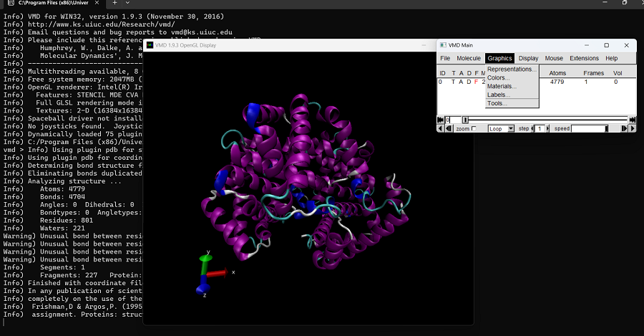Enable the zoom checkbox in VMD Main

[x=474, y=129]
